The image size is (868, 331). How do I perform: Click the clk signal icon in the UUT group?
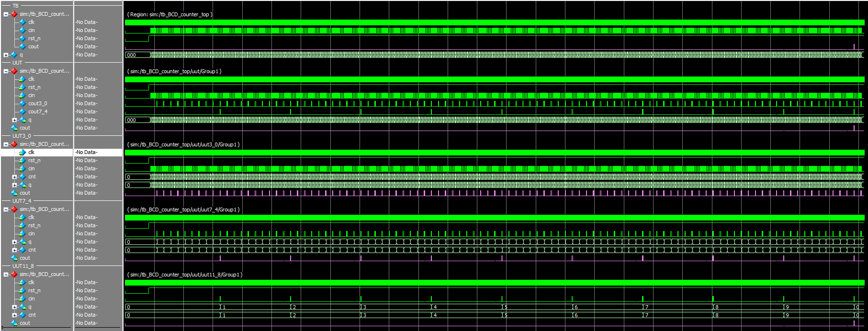pyautogui.click(x=23, y=79)
